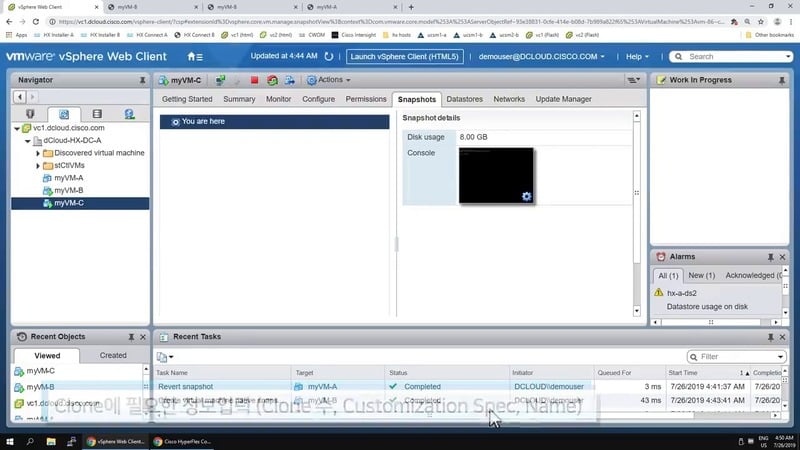Close the Recent Tasks panel
800x450 pixels.
[782, 337]
